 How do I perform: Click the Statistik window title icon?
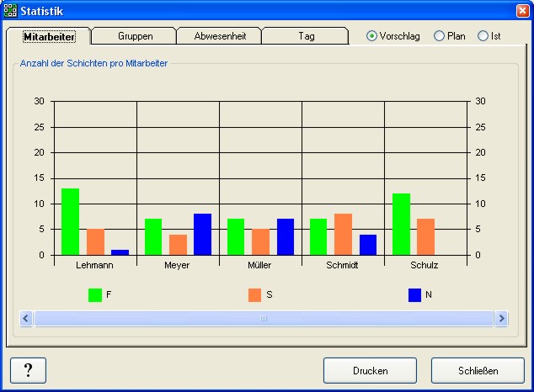click(x=10, y=10)
